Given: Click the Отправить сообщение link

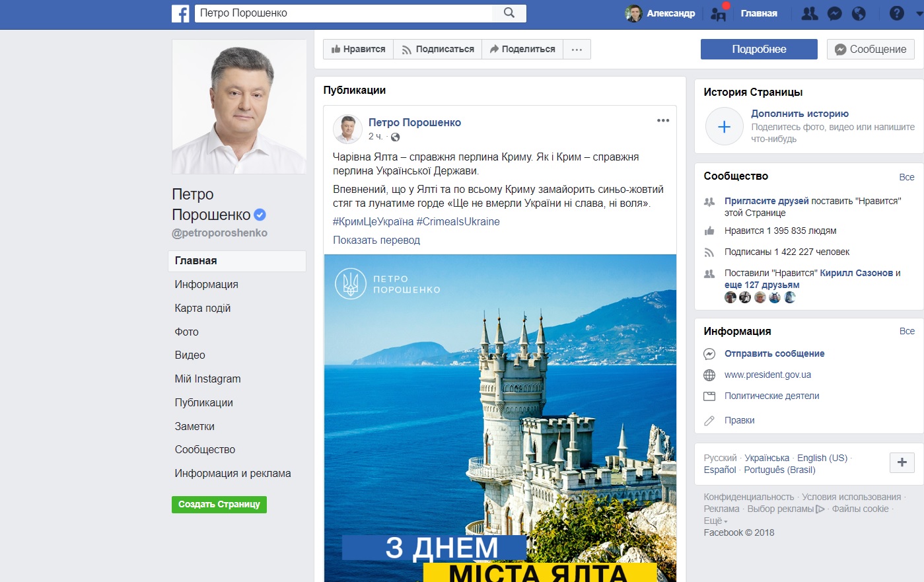Looking at the screenshot, I should [775, 353].
